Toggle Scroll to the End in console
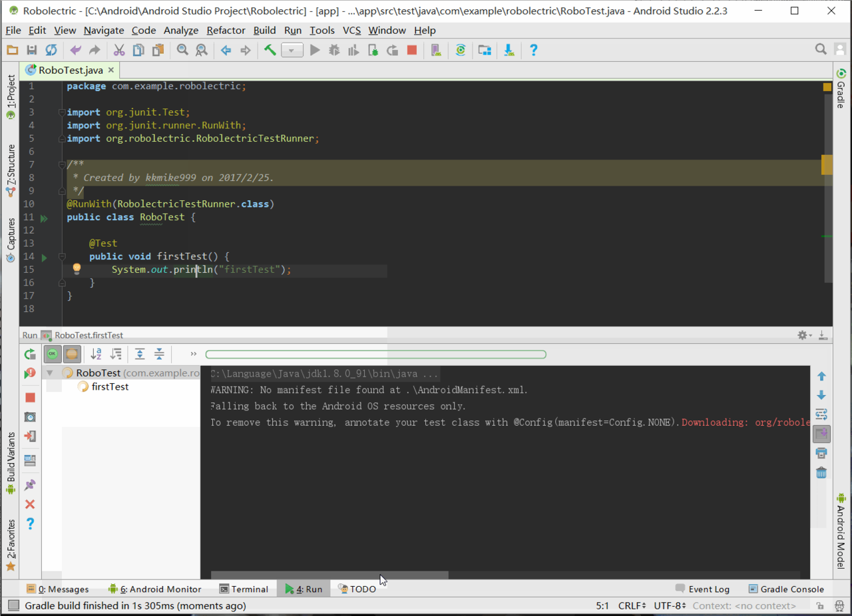Screen dimensions: 852x616 click(x=821, y=434)
